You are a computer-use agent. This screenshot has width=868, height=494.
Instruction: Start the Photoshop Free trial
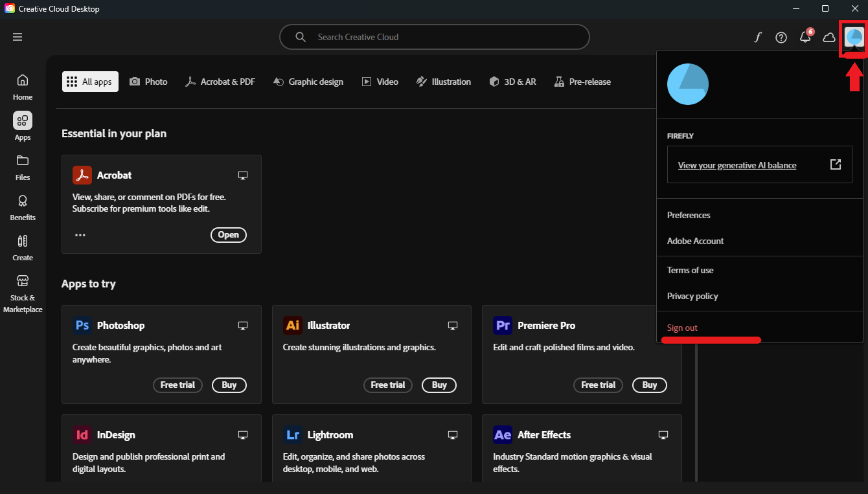(177, 385)
